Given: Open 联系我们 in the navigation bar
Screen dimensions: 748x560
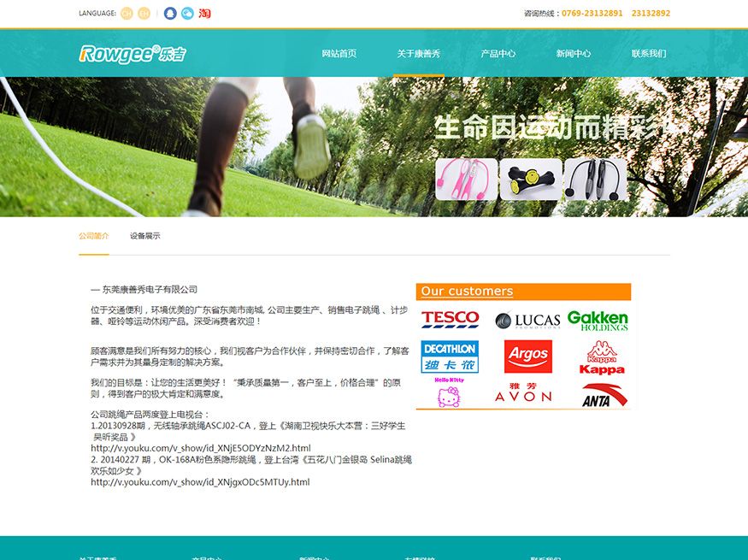Looking at the screenshot, I should point(649,53).
